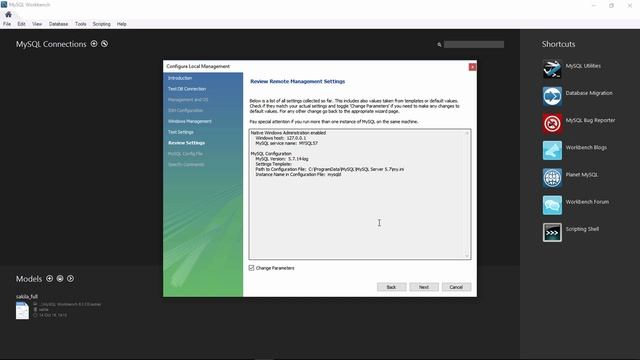Image resolution: width=640 pixels, height=360 pixels.
Task: Open the Planet MySQL globe icon
Action: tap(552, 178)
